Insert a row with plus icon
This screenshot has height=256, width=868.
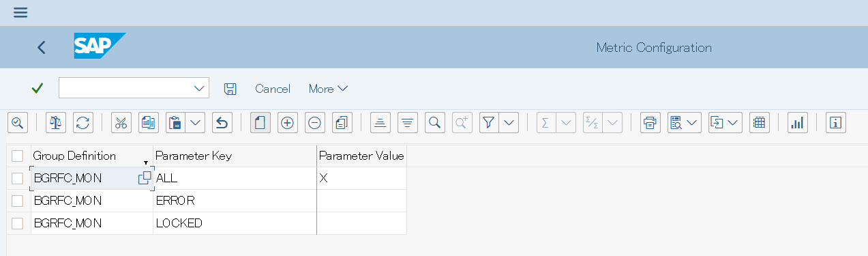tap(287, 123)
